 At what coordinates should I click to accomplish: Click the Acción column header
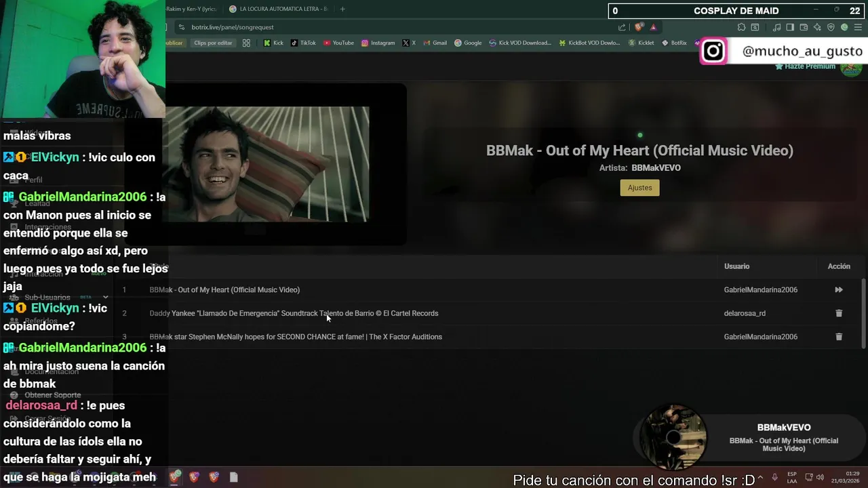tap(839, 266)
